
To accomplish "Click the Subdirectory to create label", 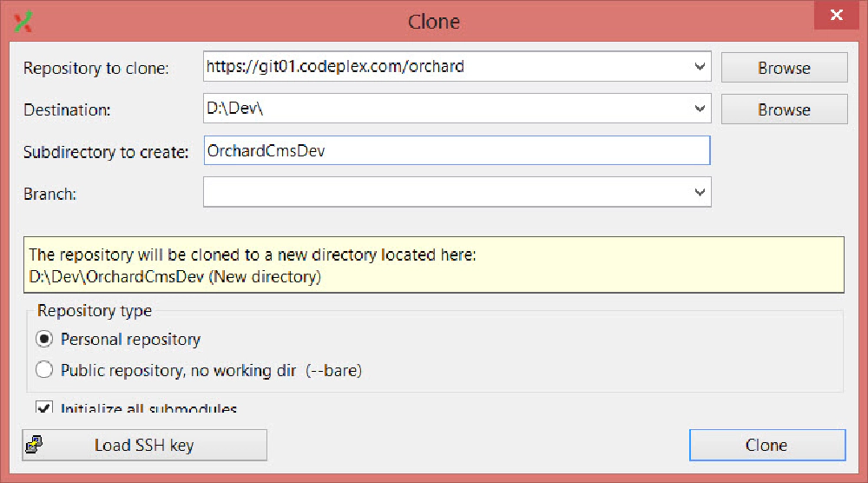I will point(106,152).
